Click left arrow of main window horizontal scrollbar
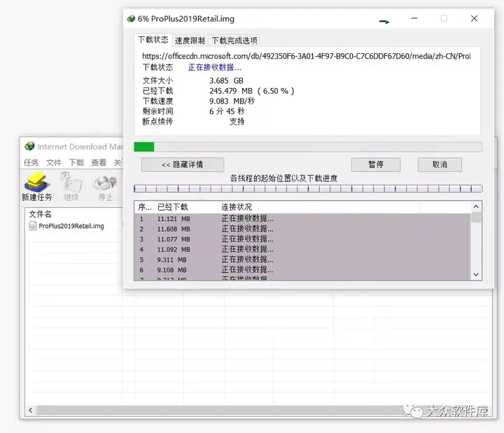Viewport: 504px width, 433px height. coord(31,410)
